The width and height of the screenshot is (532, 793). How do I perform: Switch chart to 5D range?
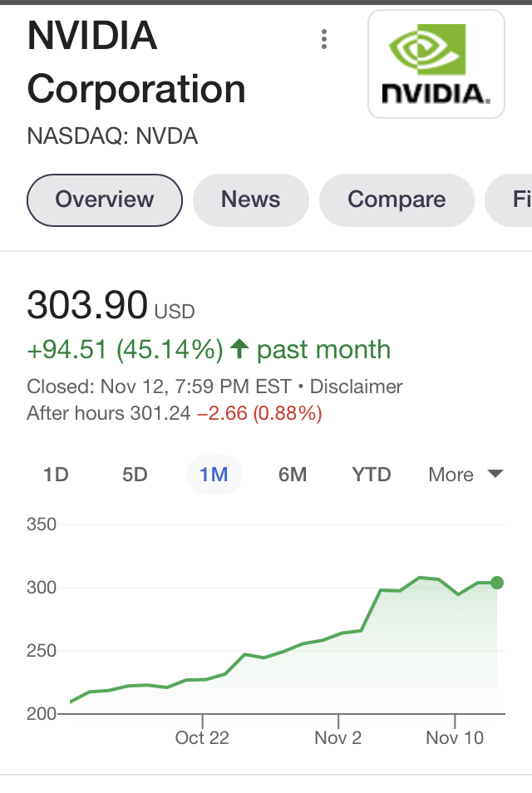[x=135, y=475]
